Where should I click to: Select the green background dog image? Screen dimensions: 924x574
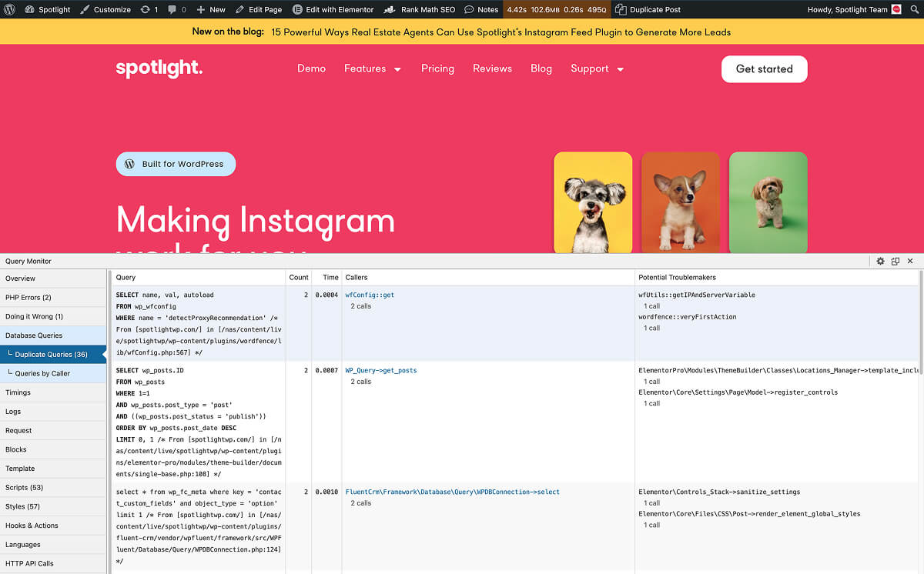[768, 202]
